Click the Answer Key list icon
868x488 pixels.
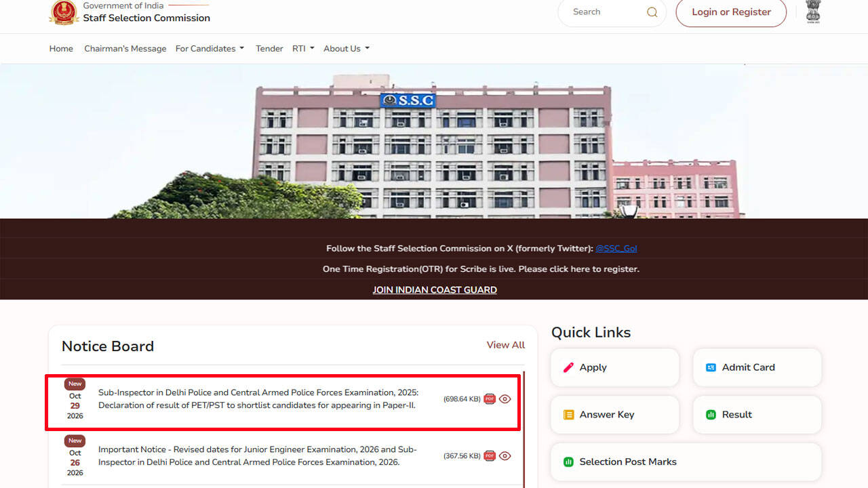click(569, 415)
